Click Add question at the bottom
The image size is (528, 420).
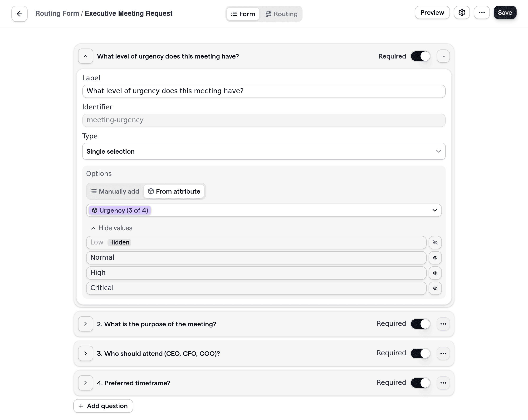103,406
